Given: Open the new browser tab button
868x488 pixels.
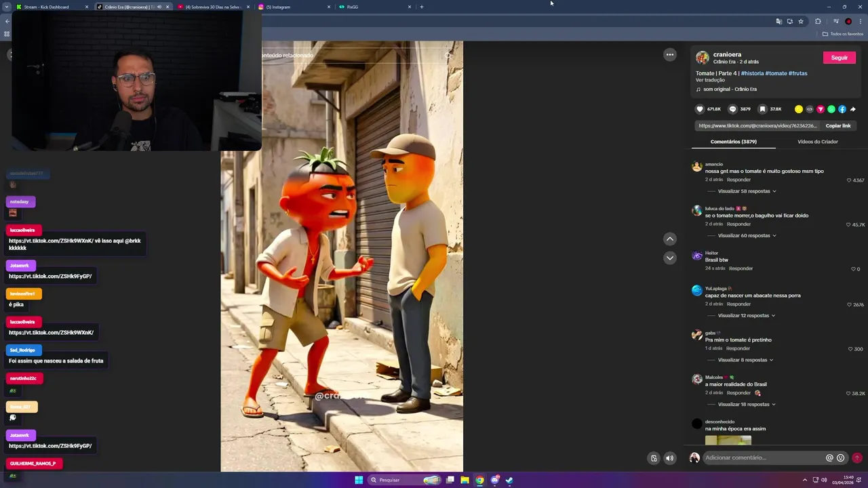Looking at the screenshot, I should tap(421, 7).
